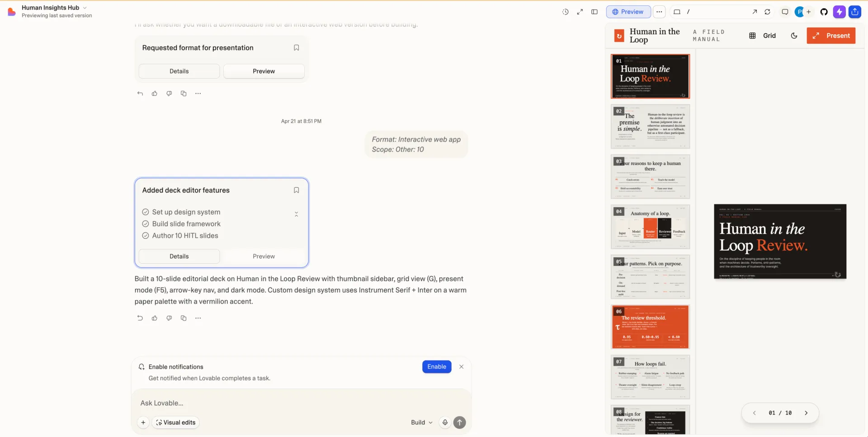Dismiss the Enable notifications banner
This screenshot has width=868, height=437.
pyautogui.click(x=462, y=366)
